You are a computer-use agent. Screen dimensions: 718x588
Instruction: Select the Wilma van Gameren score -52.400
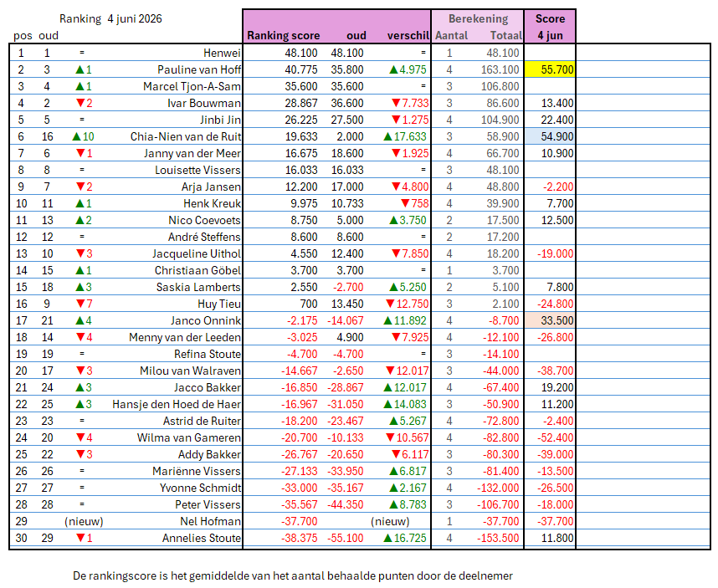click(x=555, y=438)
